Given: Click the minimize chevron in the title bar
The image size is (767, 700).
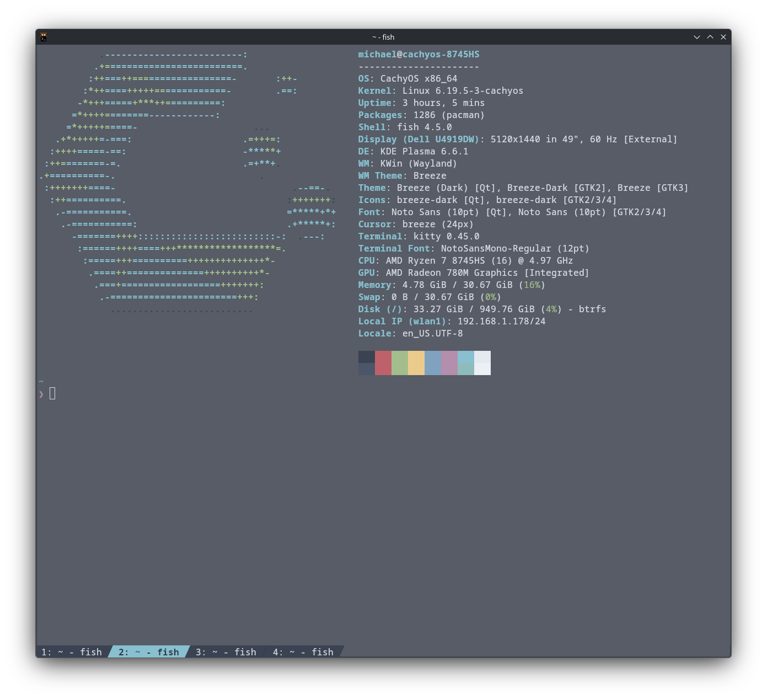Looking at the screenshot, I should (696, 37).
